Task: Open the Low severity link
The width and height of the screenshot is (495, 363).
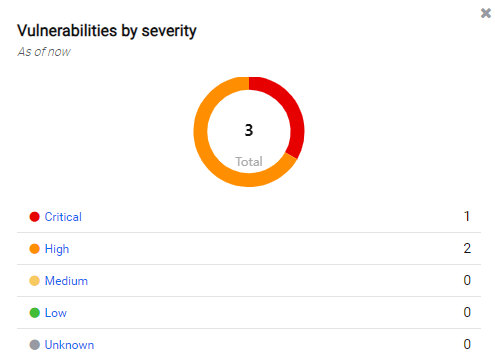Action: click(56, 313)
